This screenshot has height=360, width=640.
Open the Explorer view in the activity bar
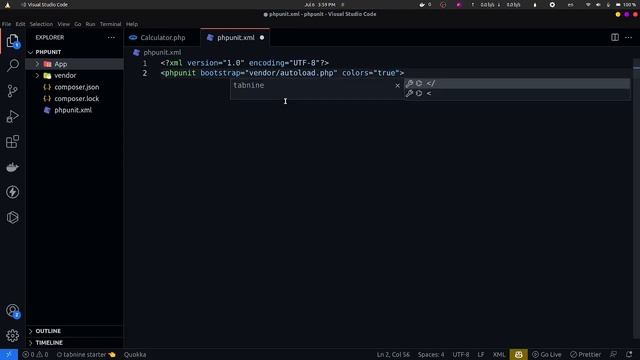(x=13, y=41)
